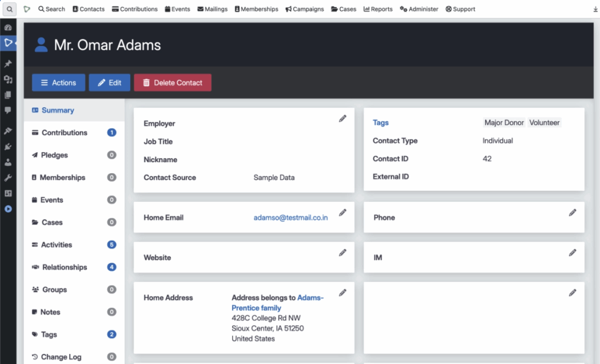600x364 pixels.
Task: Follow the Adams-Prentice family link
Action: [277, 303]
